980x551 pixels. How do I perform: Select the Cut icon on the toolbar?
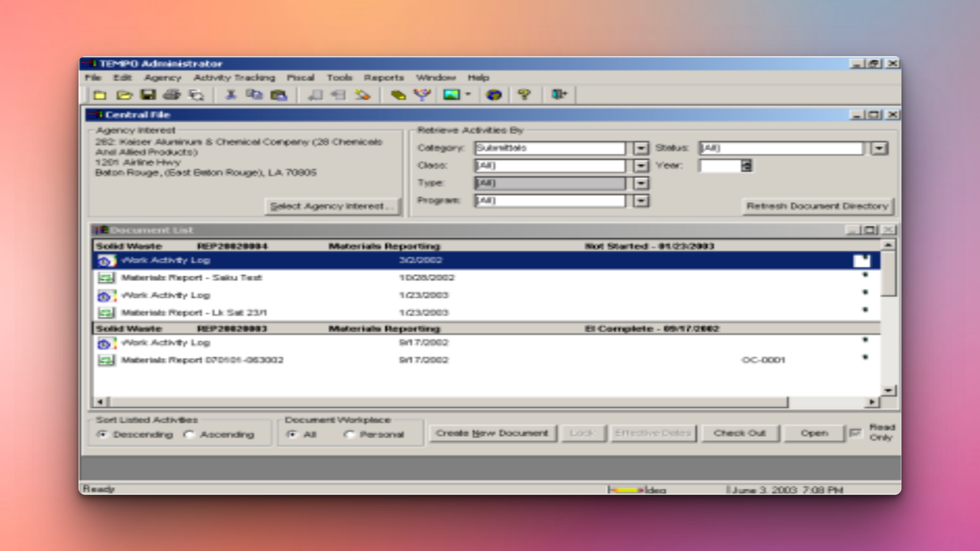point(231,95)
